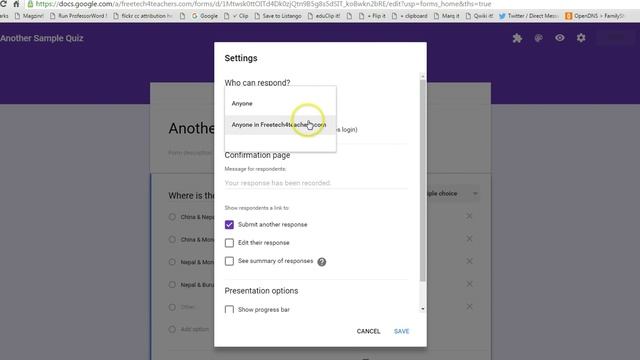Open the Clip bookmark
This screenshot has width=640, height=360.
(x=236, y=16)
